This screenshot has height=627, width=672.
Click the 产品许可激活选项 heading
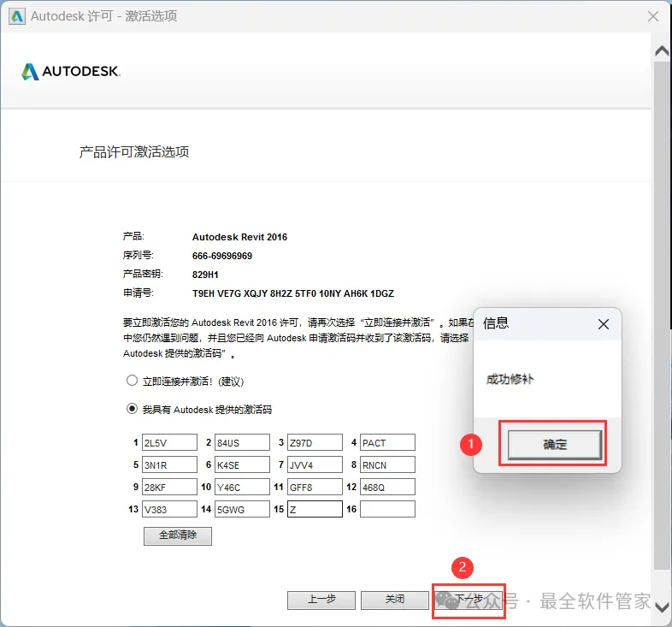point(134,151)
